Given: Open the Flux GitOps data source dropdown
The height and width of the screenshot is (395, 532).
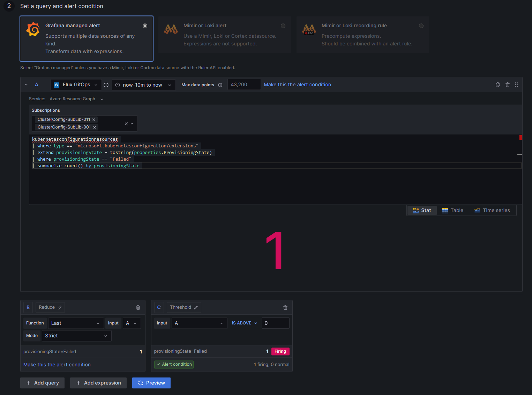Looking at the screenshot, I should tap(76, 85).
